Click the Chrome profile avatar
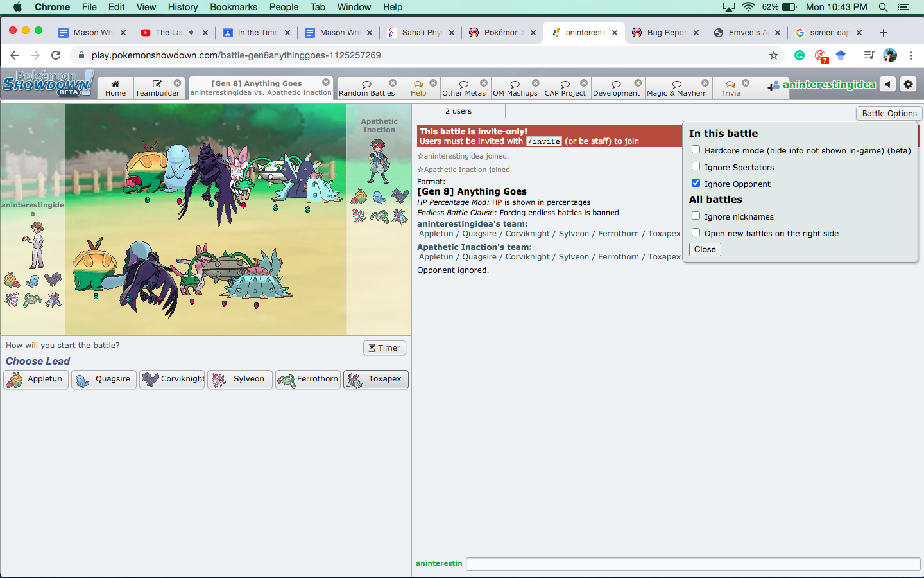 [x=890, y=55]
